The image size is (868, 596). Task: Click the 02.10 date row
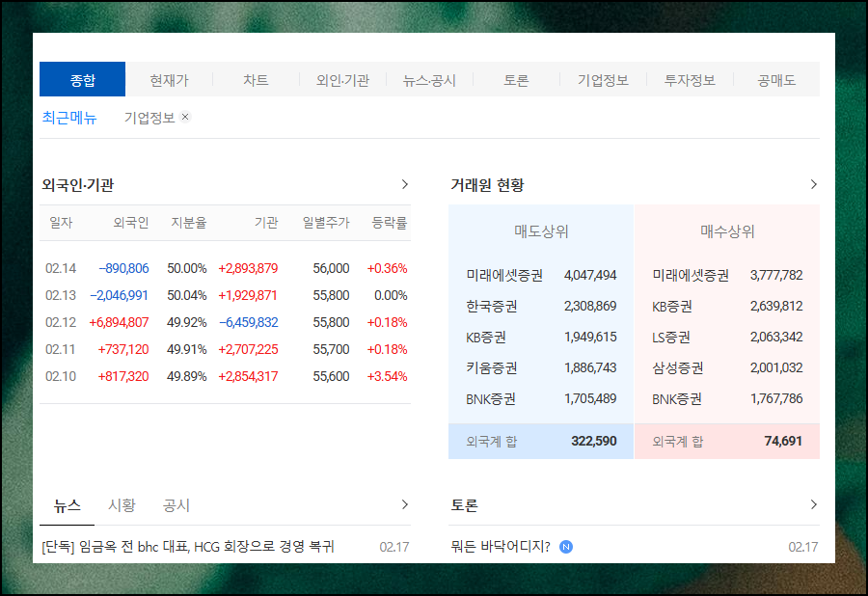[61, 377]
